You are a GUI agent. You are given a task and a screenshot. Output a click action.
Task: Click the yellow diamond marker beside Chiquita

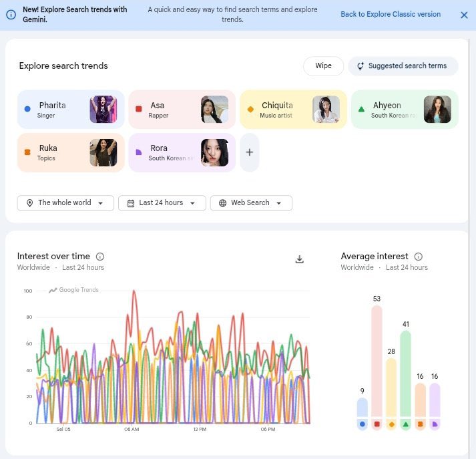250,109
